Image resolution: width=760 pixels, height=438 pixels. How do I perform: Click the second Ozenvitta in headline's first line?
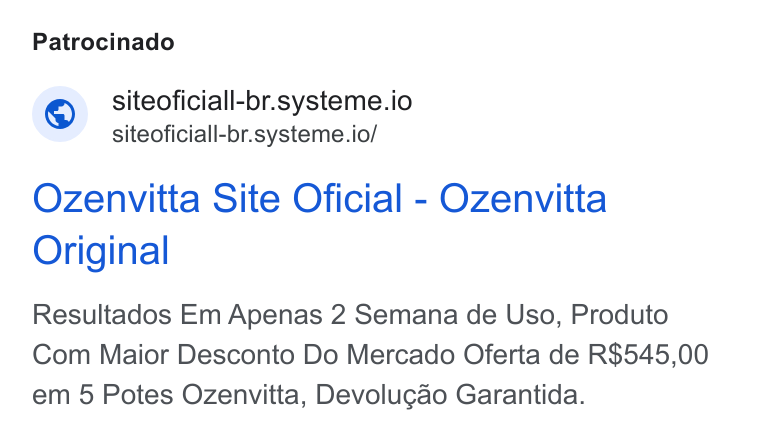tap(523, 199)
